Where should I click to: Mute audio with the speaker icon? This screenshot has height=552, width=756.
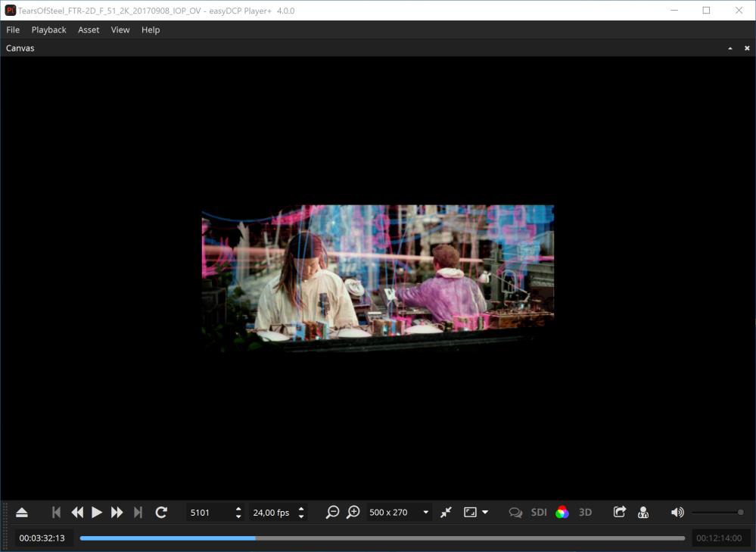click(x=677, y=513)
